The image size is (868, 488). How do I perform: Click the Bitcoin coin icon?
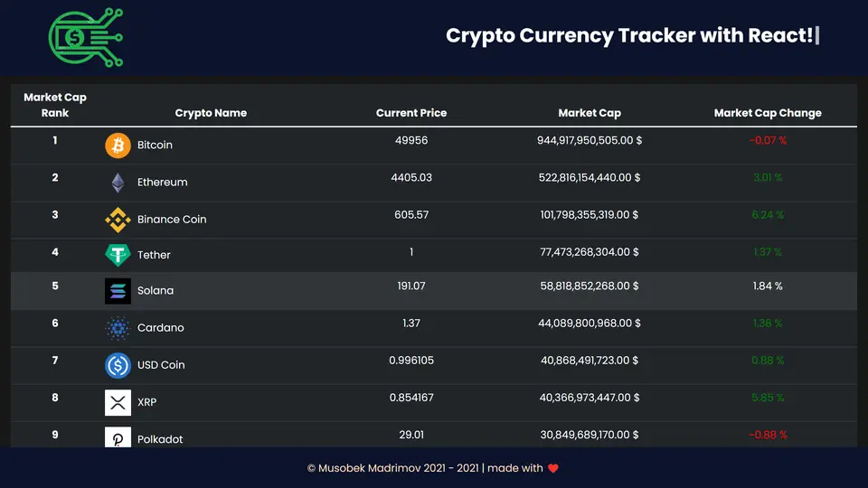[118, 145]
